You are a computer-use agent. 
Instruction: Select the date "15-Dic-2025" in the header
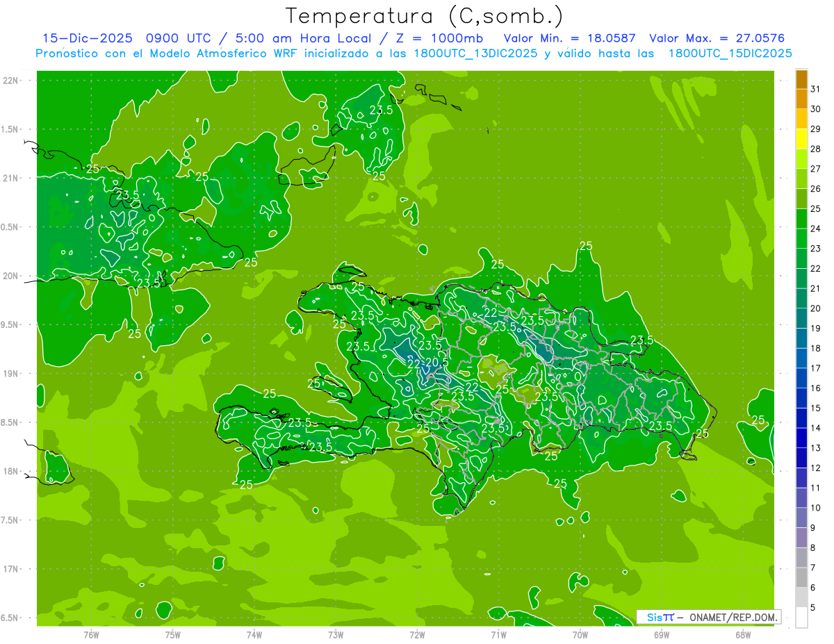coord(87,38)
